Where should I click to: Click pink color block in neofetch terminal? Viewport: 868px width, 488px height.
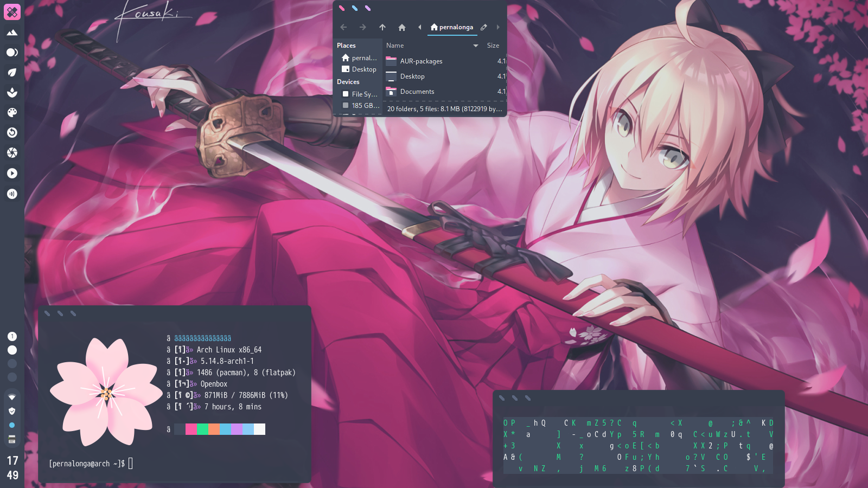click(191, 429)
